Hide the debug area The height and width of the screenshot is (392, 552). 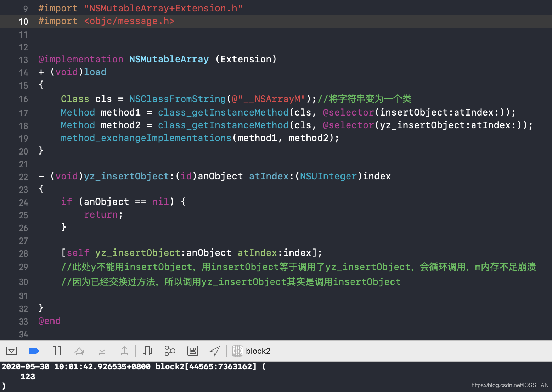[11, 351]
